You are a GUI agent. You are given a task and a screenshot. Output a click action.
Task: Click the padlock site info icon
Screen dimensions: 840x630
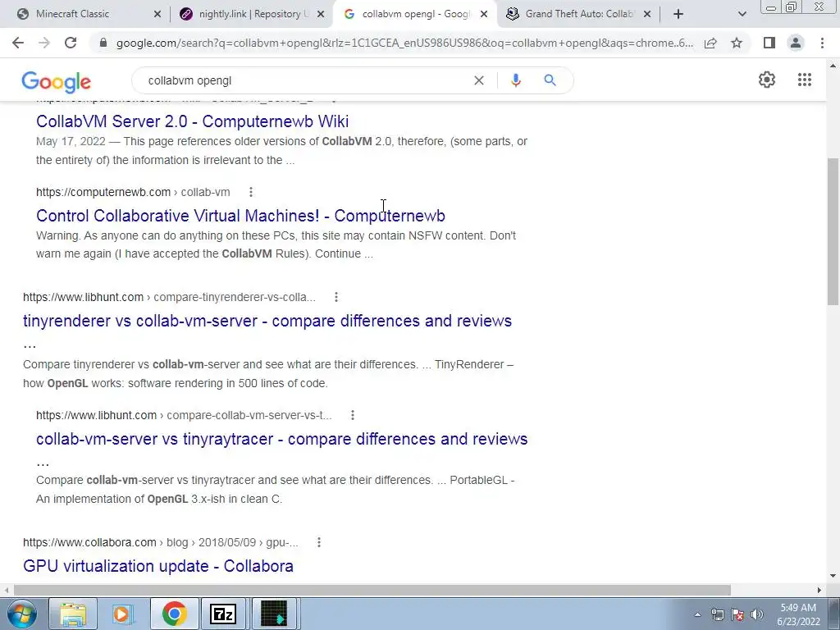click(x=103, y=43)
